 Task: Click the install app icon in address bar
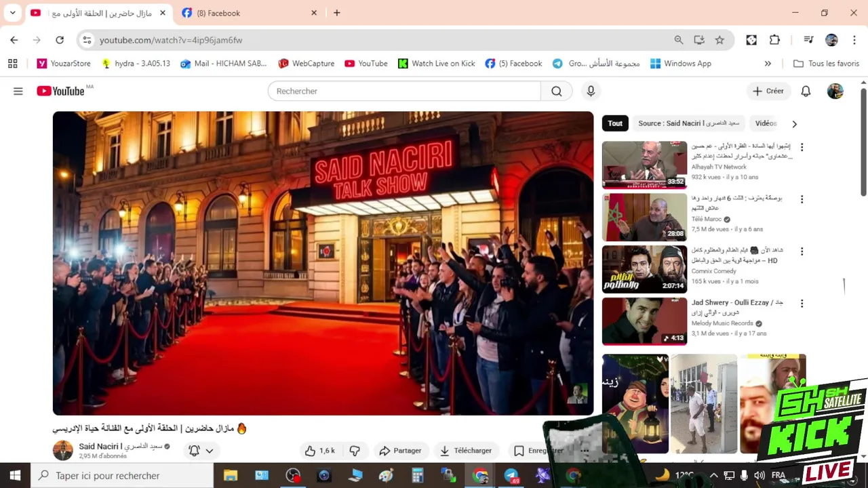click(699, 40)
